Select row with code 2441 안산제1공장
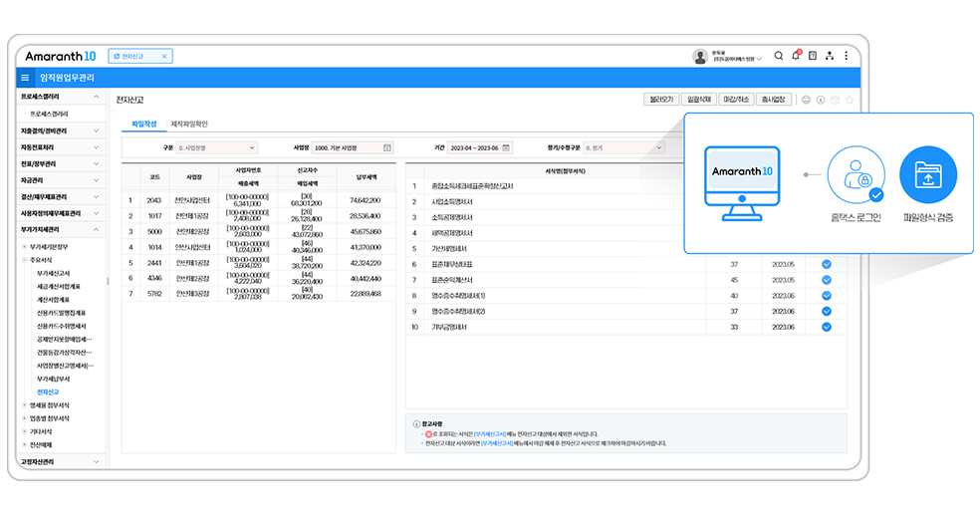This screenshot has height=515, width=980. point(259,263)
